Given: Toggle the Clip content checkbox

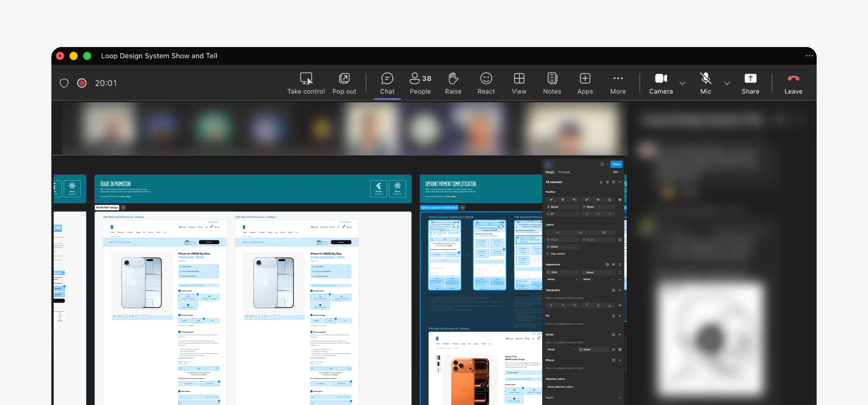Looking at the screenshot, I should [x=548, y=254].
